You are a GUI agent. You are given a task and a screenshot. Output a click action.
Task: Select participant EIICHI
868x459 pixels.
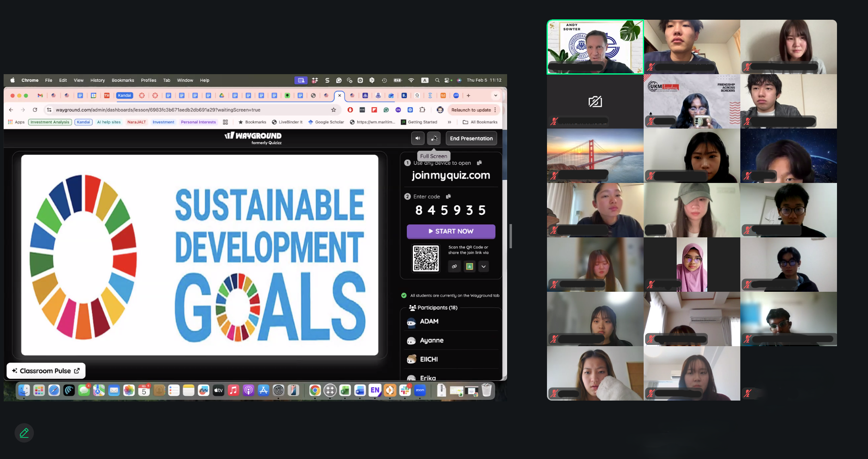coord(451,359)
